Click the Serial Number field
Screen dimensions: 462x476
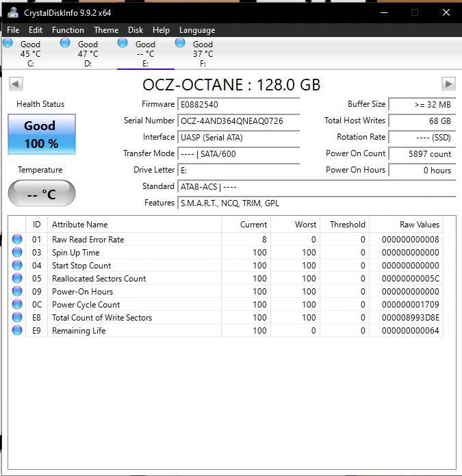click(x=239, y=121)
